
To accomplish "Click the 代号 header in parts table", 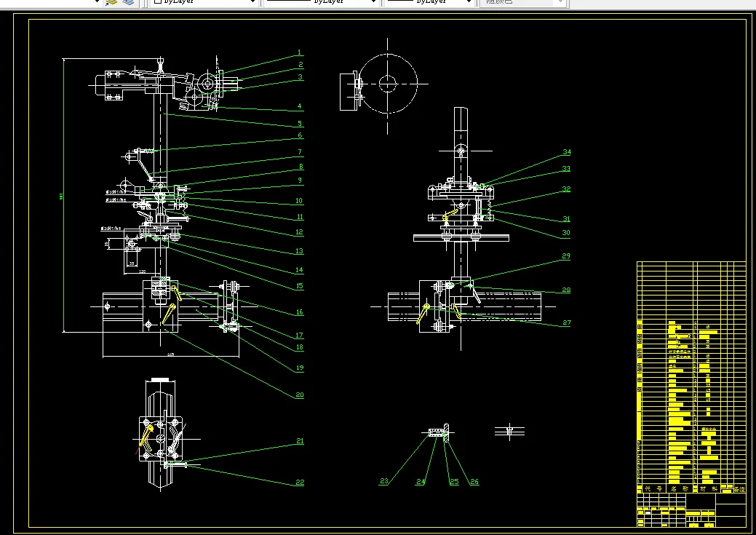I will pyautogui.click(x=654, y=488).
